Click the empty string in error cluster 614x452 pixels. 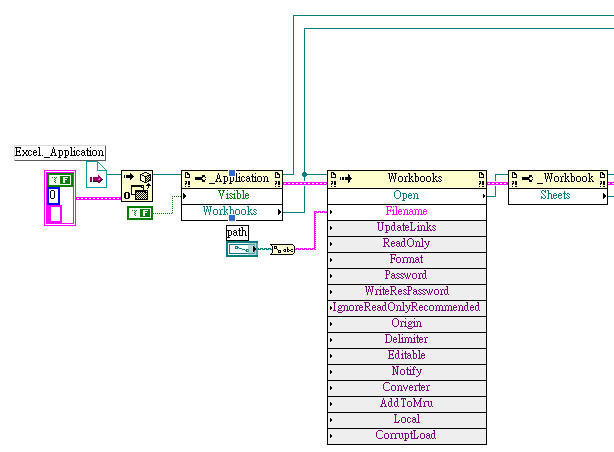(x=54, y=214)
